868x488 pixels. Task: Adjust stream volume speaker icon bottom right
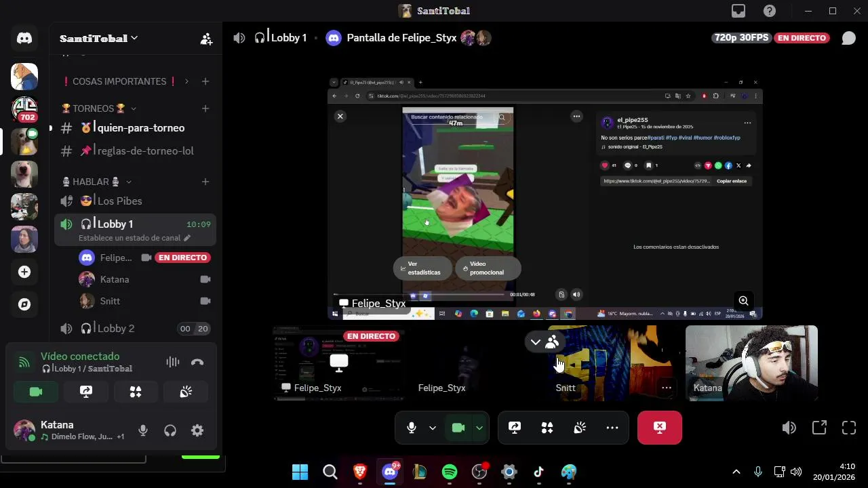click(789, 428)
